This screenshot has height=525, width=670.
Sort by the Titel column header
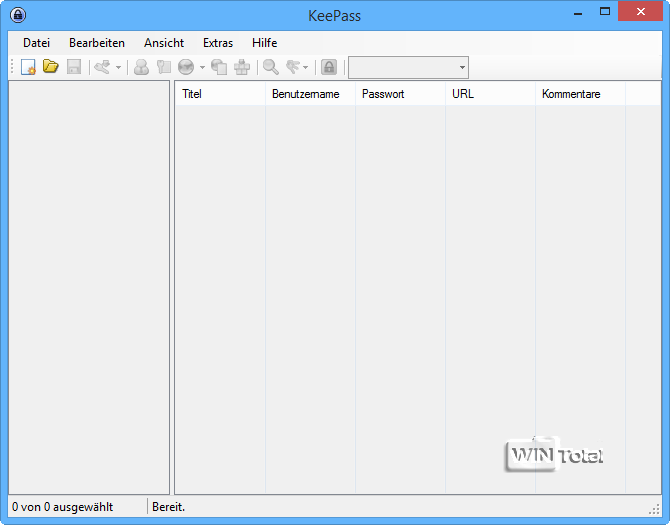point(220,94)
